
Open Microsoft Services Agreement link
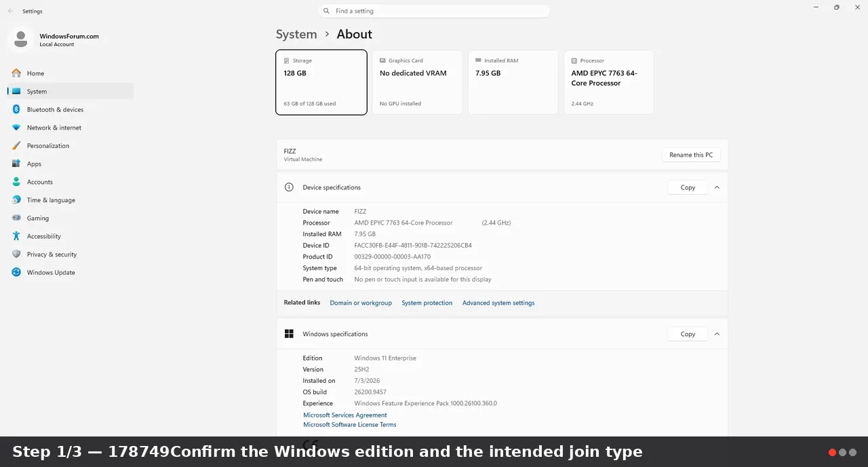click(x=345, y=415)
